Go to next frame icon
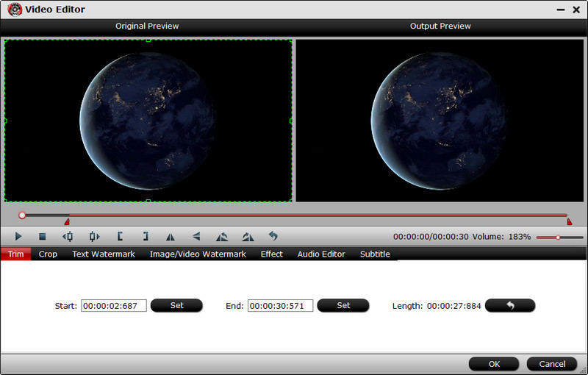588x375 pixels. pos(93,237)
